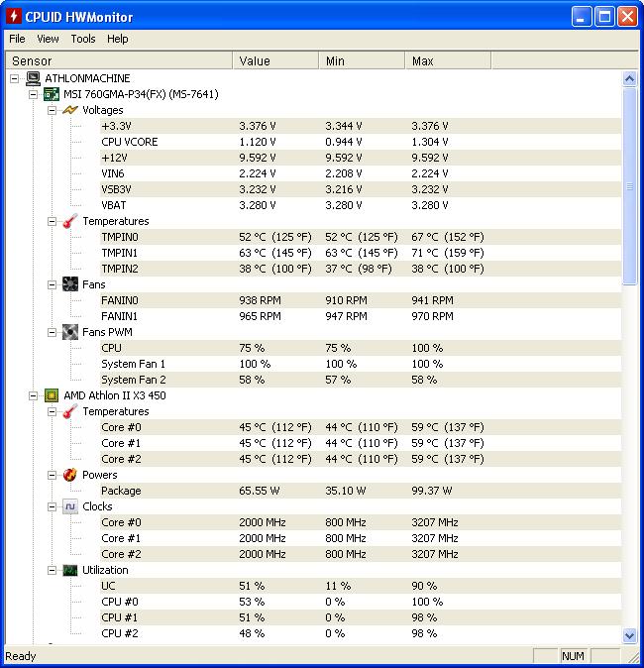Open the View menu
Screen dimensions: 644x668
click(48, 39)
